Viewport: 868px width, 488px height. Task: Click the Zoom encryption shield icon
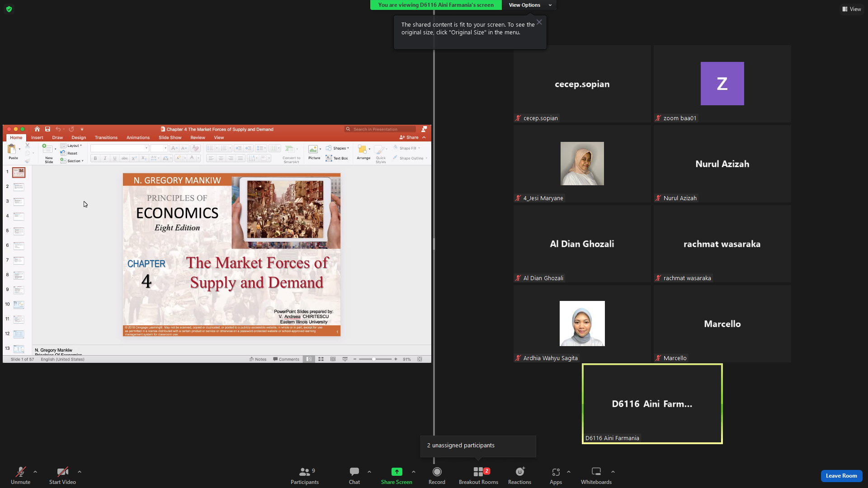click(x=9, y=9)
